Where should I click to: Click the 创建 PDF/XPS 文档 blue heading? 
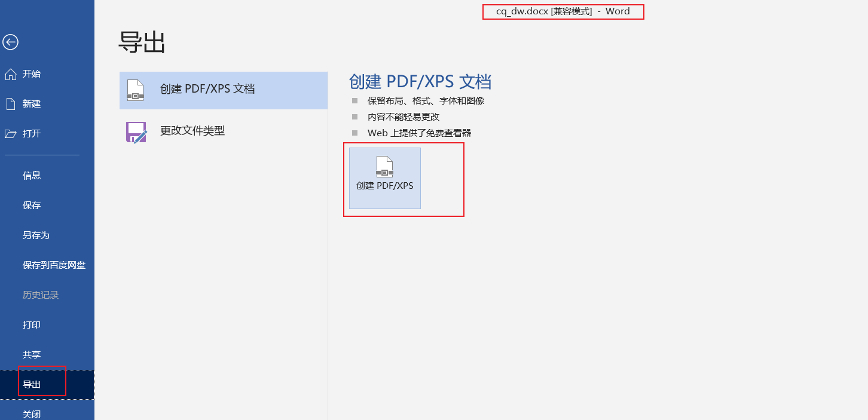click(420, 82)
